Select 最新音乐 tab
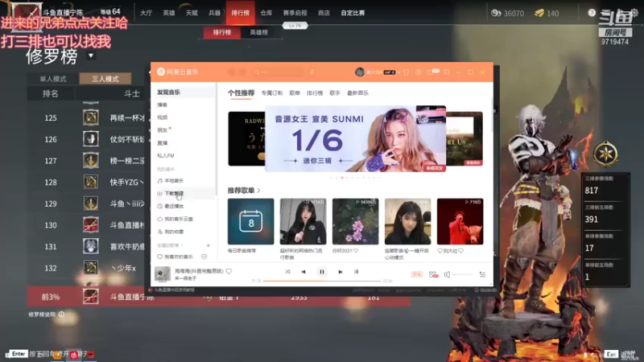Viewport: 644px width, 362px height. [x=357, y=93]
